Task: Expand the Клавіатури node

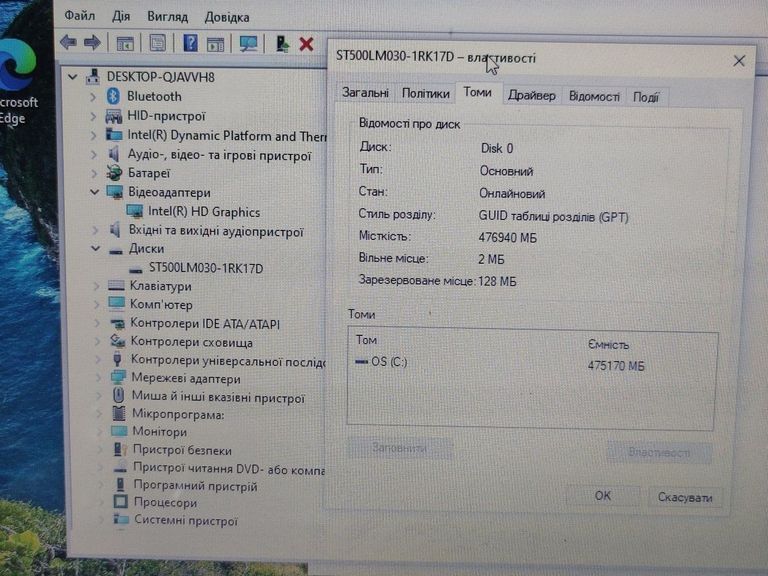Action: click(x=96, y=286)
